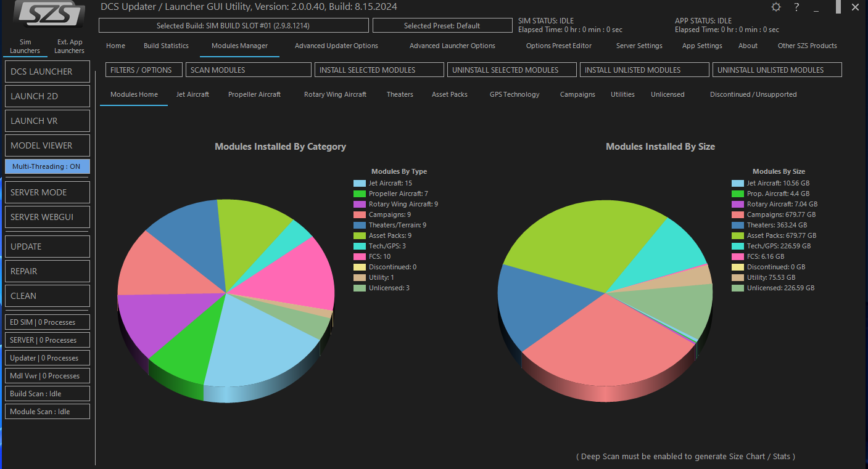Image resolution: width=868 pixels, height=469 pixels.
Task: Click UNINSTALL SELECTED MODULES button
Action: tap(512, 70)
